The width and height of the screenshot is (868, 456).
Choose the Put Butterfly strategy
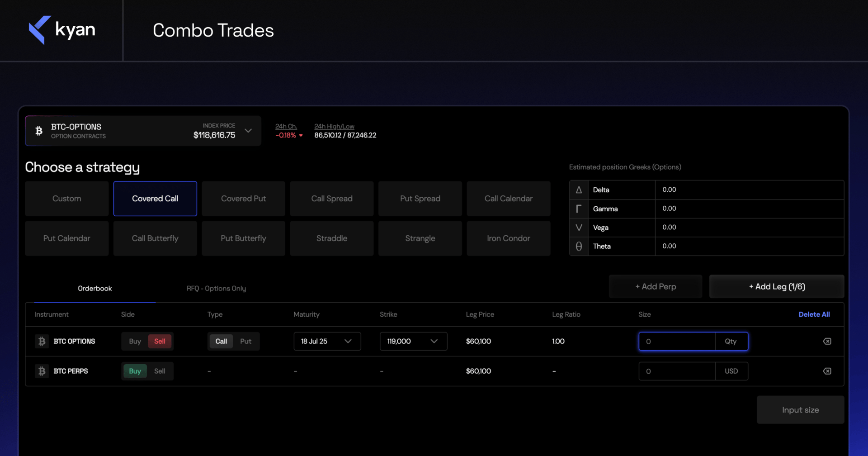(x=243, y=238)
